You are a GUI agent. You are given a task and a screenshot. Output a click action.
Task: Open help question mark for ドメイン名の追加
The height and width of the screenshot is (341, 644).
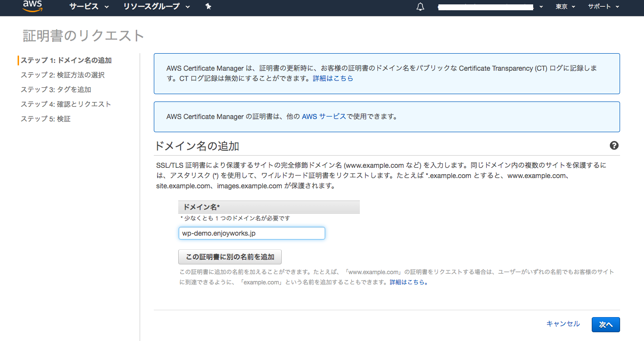pos(614,145)
